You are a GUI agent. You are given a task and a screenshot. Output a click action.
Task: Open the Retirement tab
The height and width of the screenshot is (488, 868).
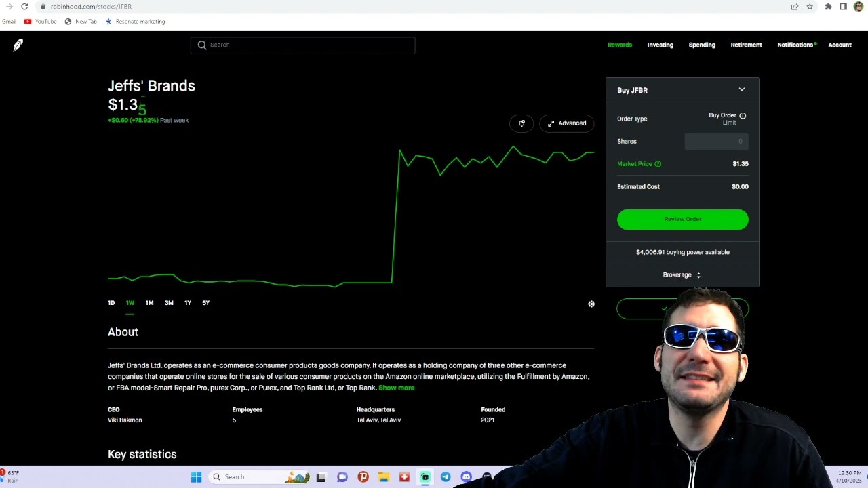pos(747,45)
